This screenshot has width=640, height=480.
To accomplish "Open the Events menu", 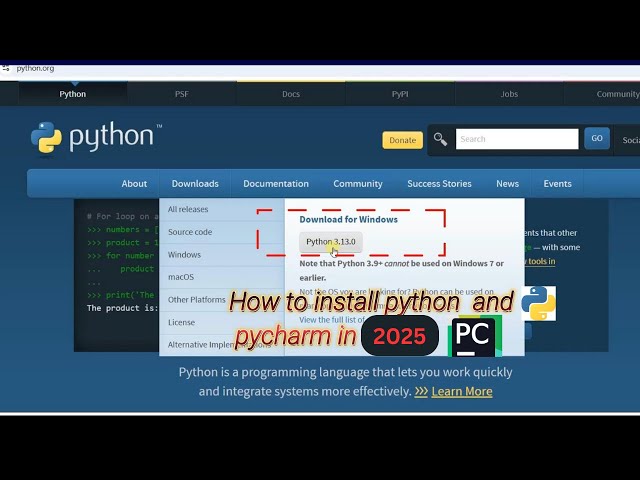I will point(557,184).
